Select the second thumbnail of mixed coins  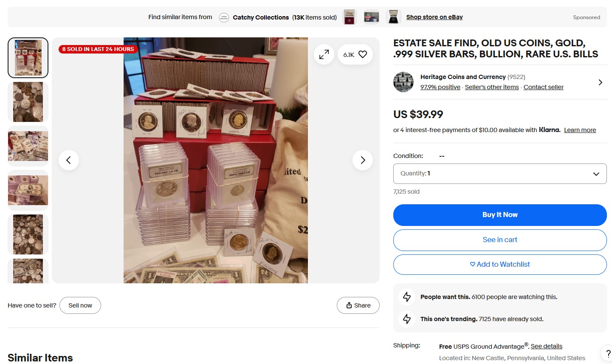(28, 102)
